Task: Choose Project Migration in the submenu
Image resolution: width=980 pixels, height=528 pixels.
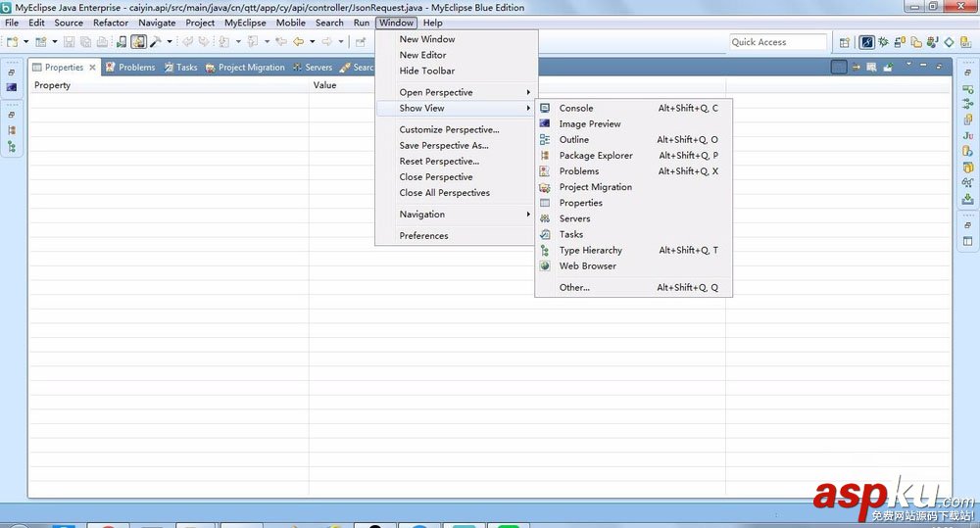Action: tap(632, 187)
